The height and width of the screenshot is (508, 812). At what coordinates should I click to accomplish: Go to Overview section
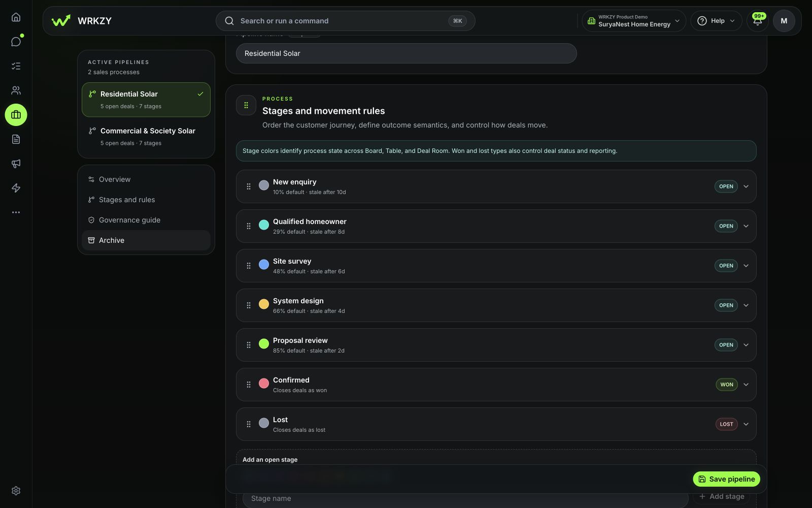click(146, 179)
